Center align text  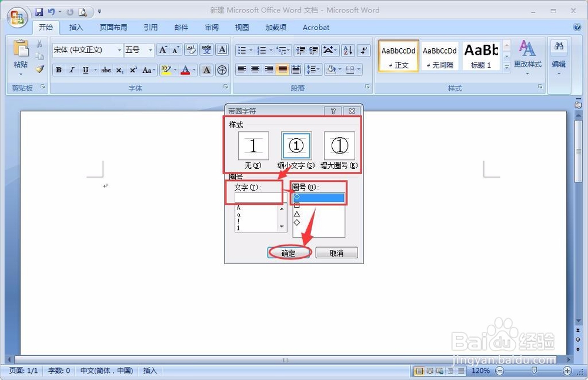[x=255, y=69]
